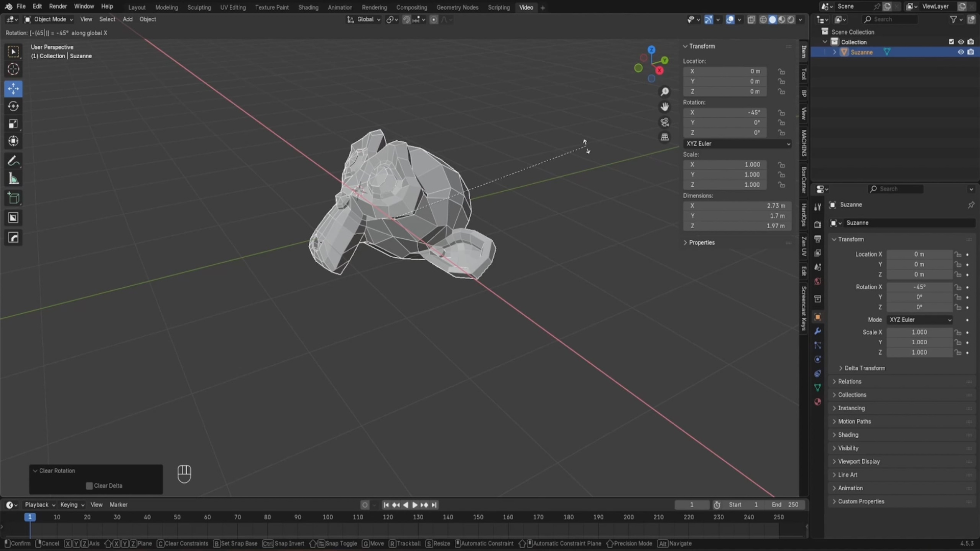Enable the Clear Delta checkbox
This screenshot has width=980, height=551.
coord(89,486)
